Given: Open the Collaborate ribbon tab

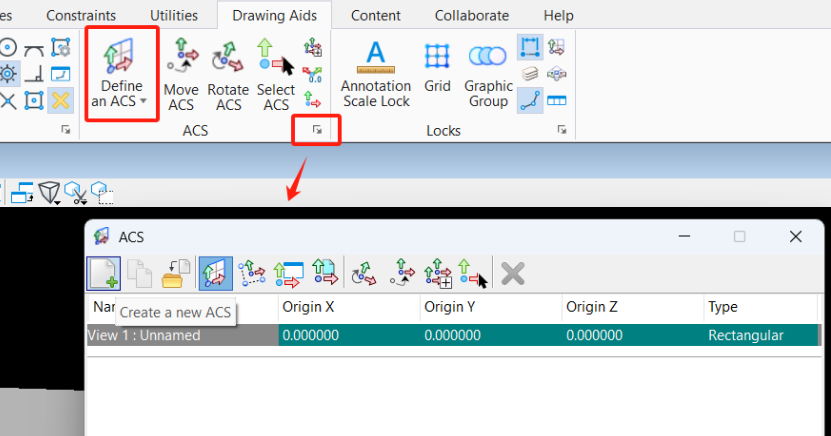Looking at the screenshot, I should pos(472,15).
